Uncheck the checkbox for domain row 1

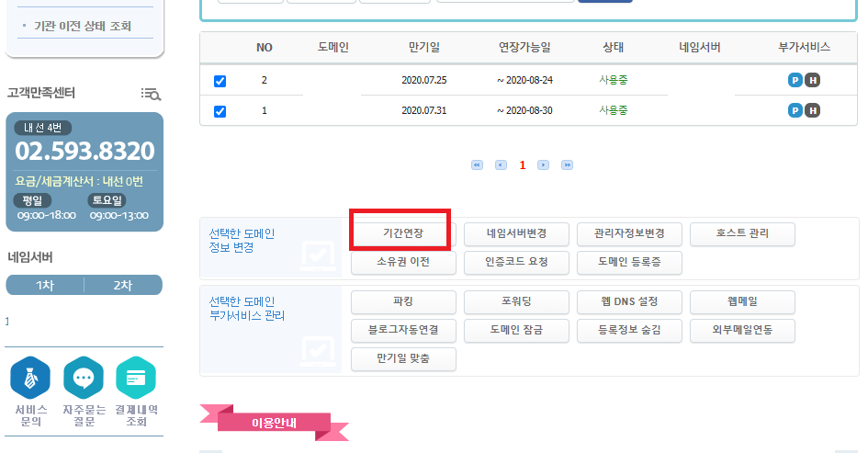(x=220, y=111)
